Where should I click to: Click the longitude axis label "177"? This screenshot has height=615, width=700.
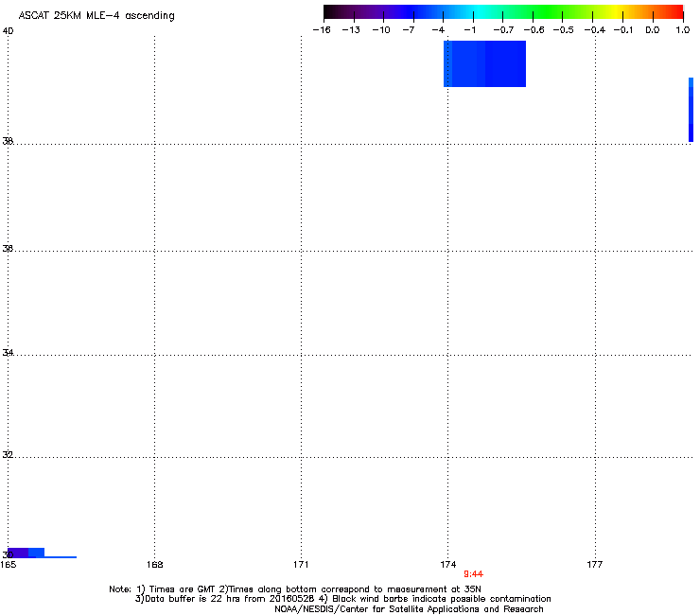click(595, 565)
